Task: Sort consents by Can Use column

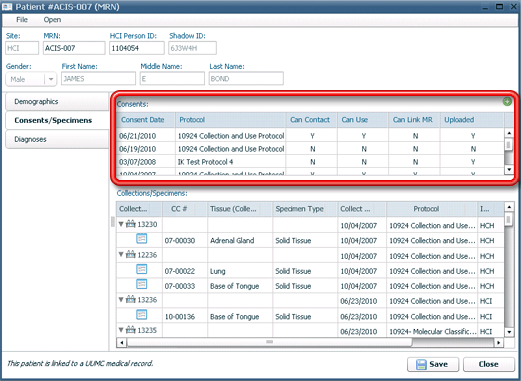Action: (x=363, y=120)
